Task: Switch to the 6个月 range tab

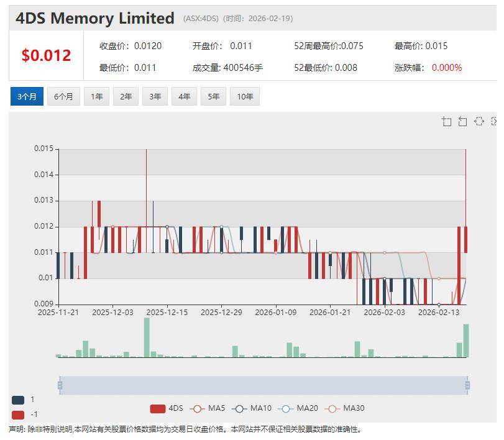Action: (x=63, y=96)
